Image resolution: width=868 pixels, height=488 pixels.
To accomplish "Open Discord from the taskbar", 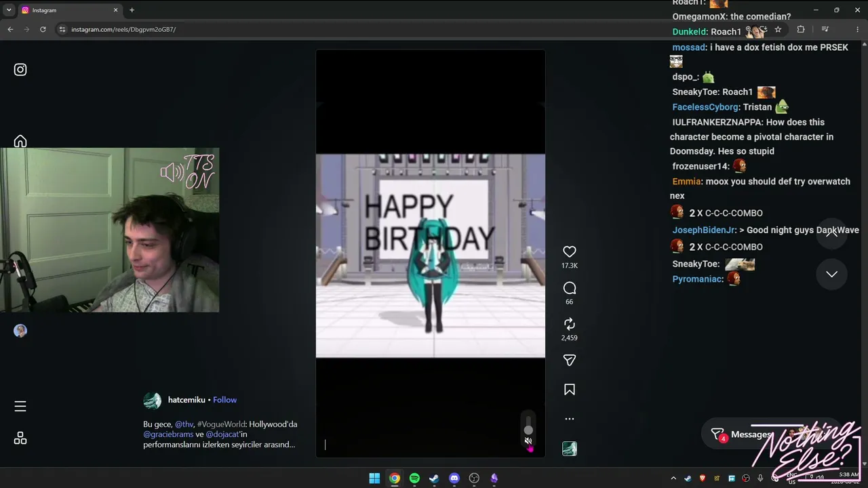I will pyautogui.click(x=454, y=479).
